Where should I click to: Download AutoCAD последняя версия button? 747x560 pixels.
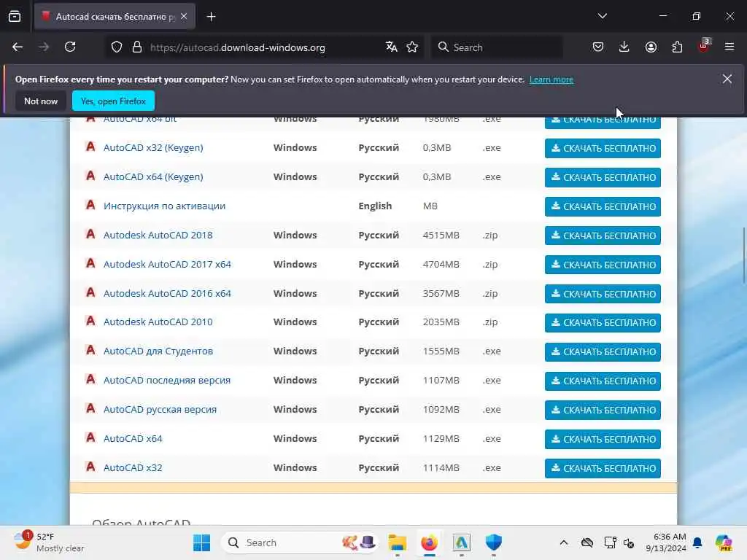(x=603, y=381)
